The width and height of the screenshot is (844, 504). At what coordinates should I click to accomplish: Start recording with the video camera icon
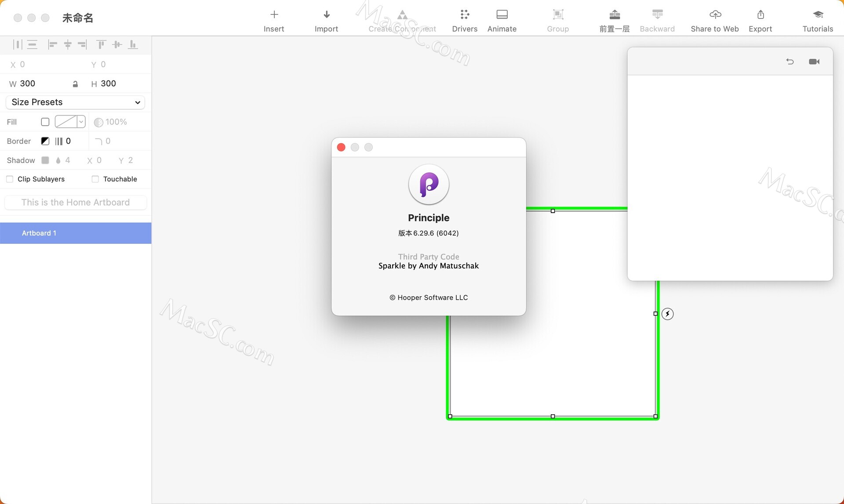click(x=814, y=62)
